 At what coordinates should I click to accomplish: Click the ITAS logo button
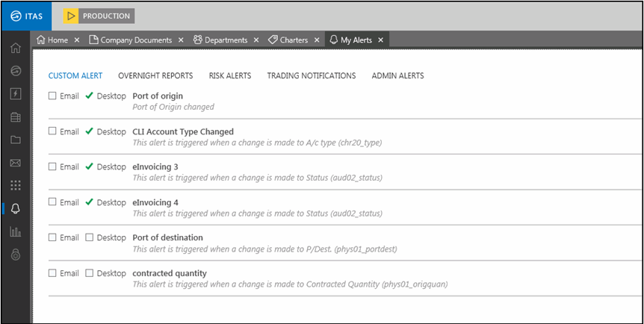pyautogui.click(x=27, y=16)
